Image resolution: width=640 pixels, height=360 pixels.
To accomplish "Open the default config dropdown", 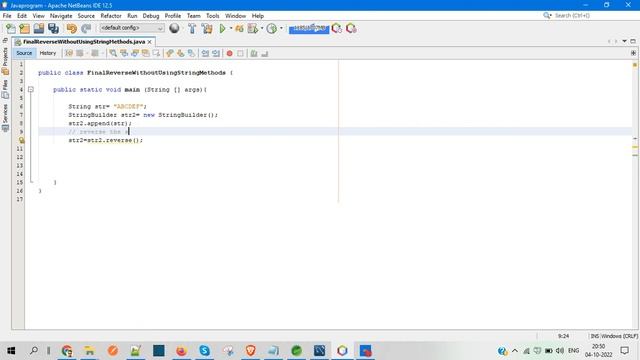I will [x=131, y=28].
